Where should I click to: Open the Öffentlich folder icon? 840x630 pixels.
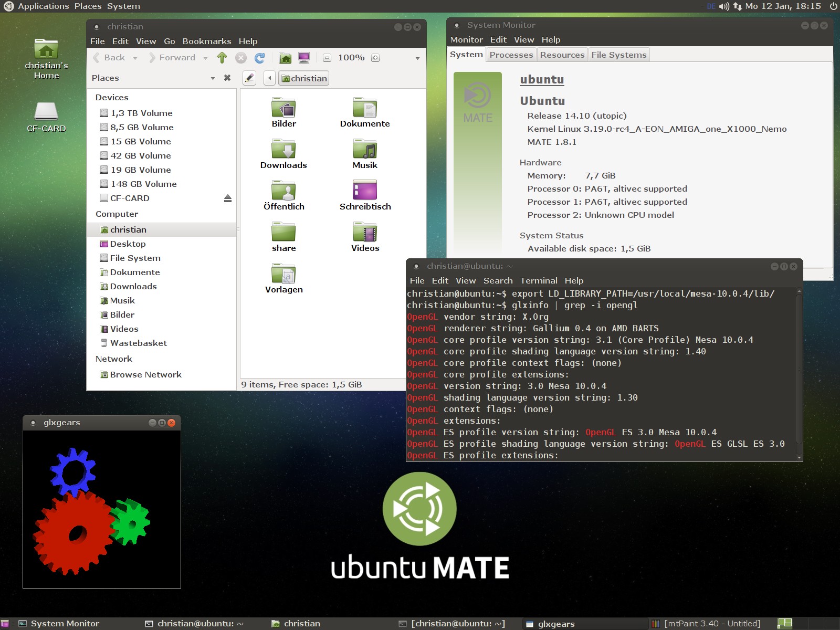[x=283, y=195]
